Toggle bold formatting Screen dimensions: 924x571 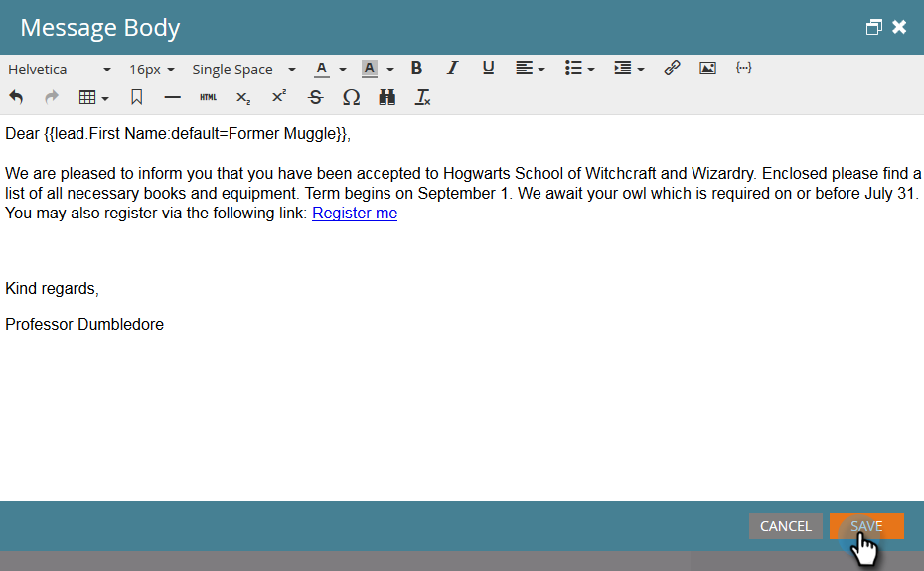pyautogui.click(x=416, y=69)
